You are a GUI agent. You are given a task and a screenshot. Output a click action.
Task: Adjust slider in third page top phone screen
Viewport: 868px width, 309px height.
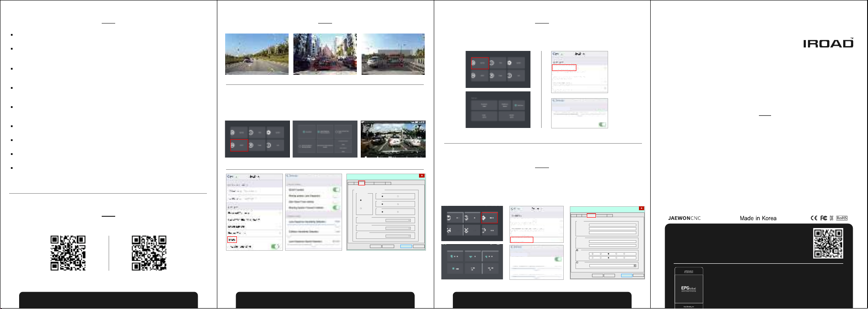579,114
